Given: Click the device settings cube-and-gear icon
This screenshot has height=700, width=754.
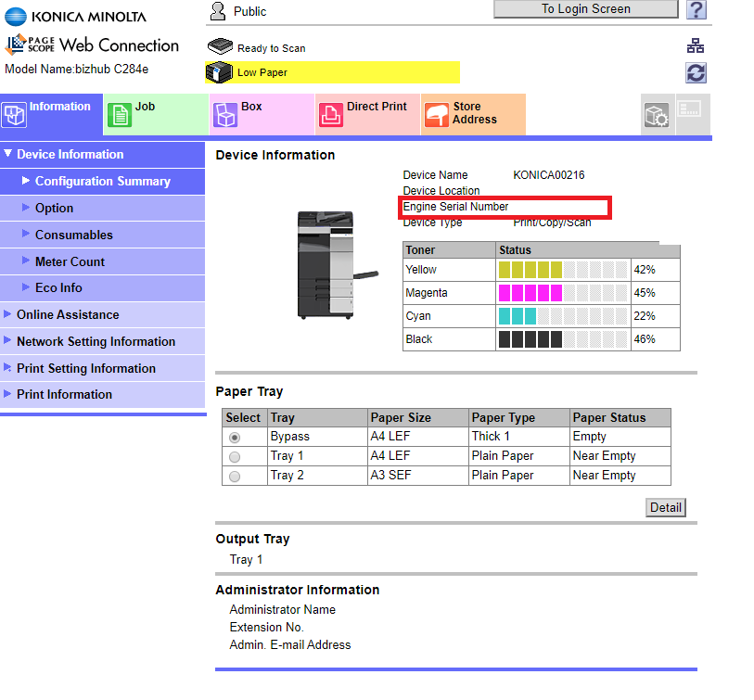Looking at the screenshot, I should pyautogui.click(x=657, y=114).
